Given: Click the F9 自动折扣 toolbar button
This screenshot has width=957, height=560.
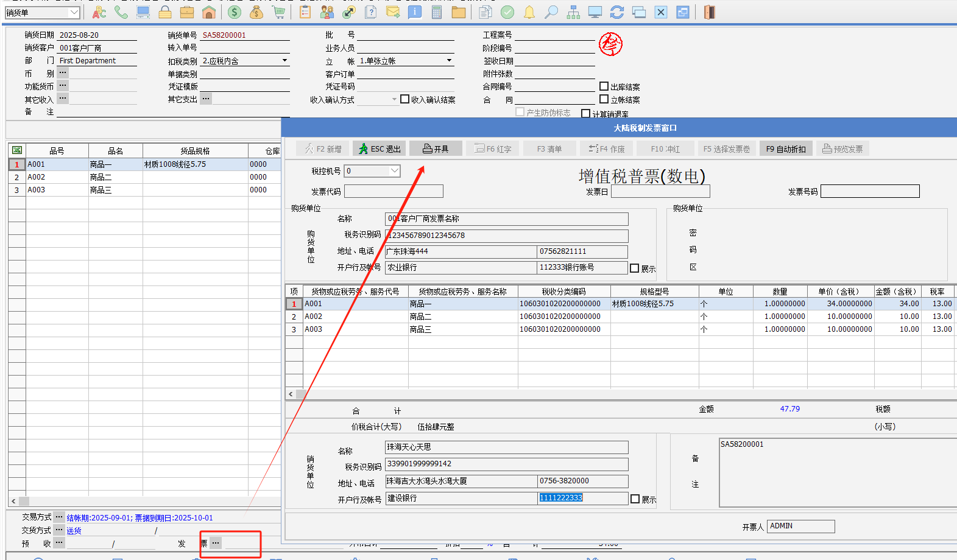Looking at the screenshot, I should pos(786,149).
